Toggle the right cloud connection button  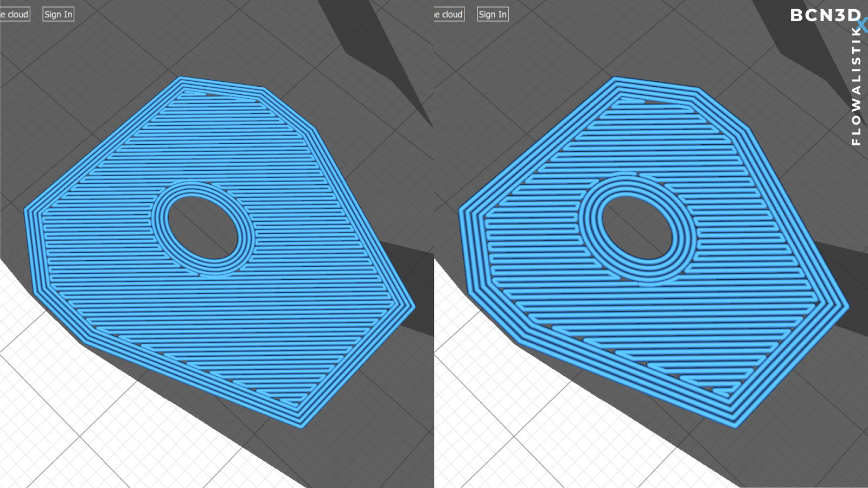coord(448,14)
